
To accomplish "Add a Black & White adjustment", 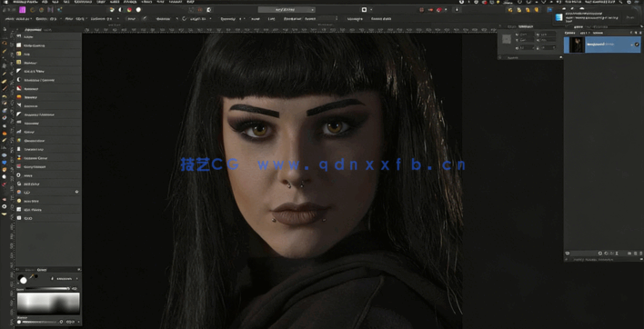I will point(48,72).
